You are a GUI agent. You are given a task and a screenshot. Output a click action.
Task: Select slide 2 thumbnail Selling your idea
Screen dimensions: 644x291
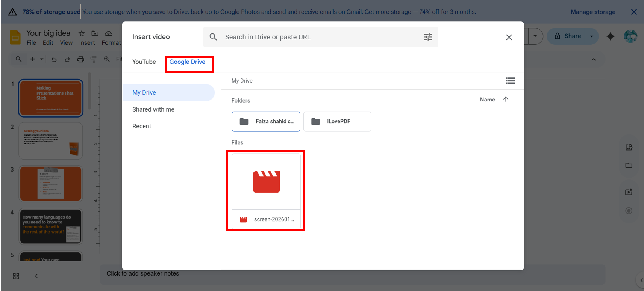[51, 141]
